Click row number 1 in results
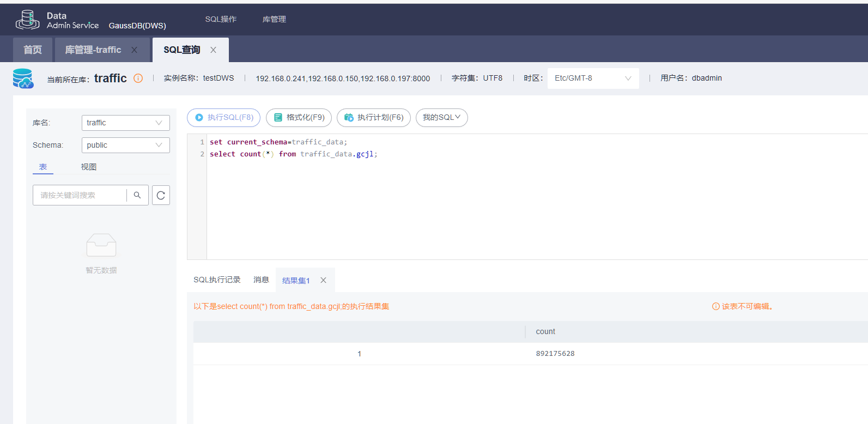 click(x=360, y=354)
